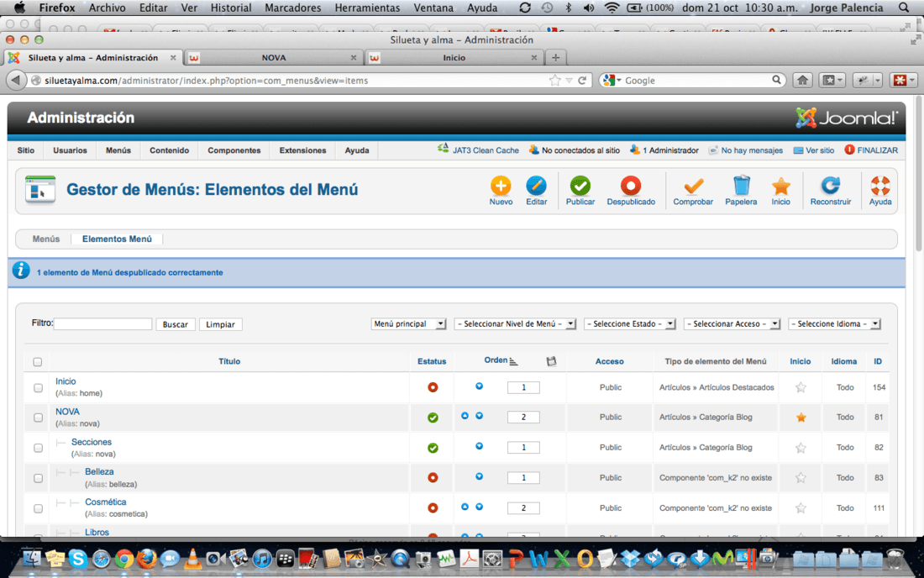Click Spotlight magnifier in menu bar

click(x=903, y=8)
